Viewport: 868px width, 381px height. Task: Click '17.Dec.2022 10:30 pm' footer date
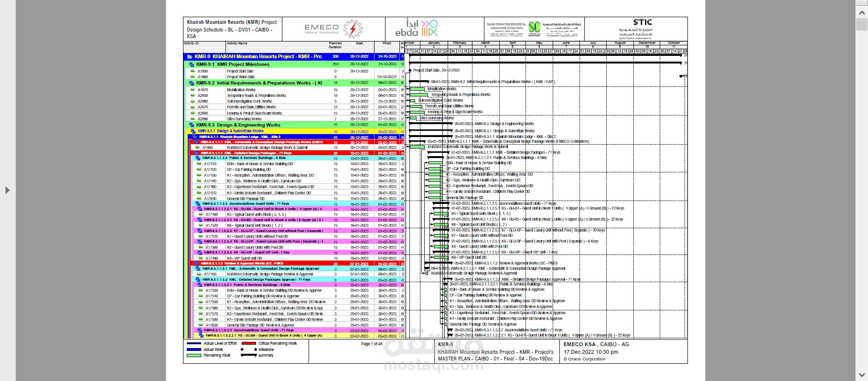click(590, 352)
